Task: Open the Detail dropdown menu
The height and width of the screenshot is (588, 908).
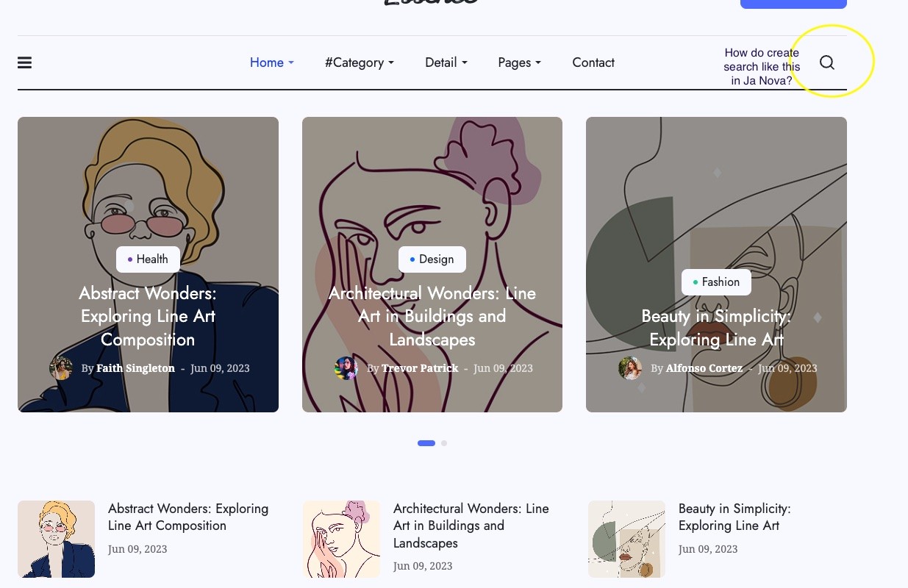Action: 446,62
